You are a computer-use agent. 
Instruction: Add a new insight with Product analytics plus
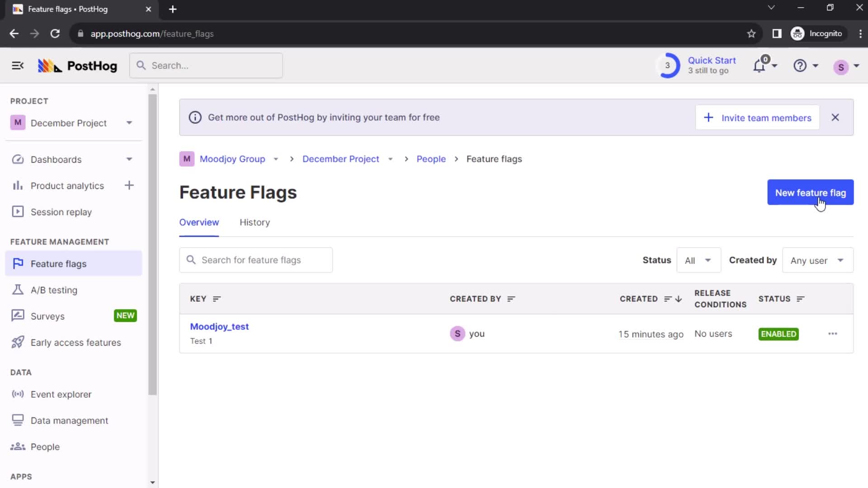pyautogui.click(x=129, y=185)
